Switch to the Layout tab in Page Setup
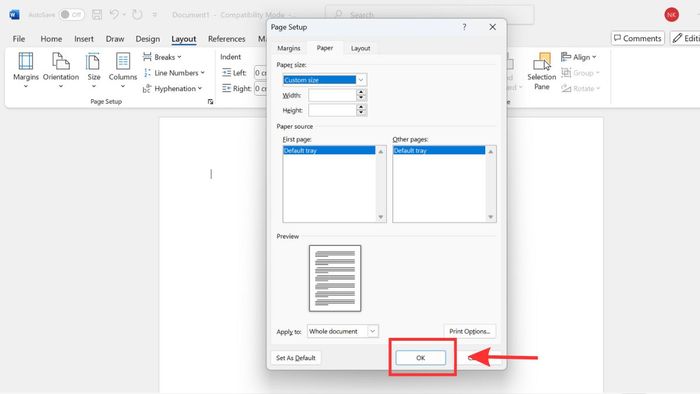 coord(360,48)
